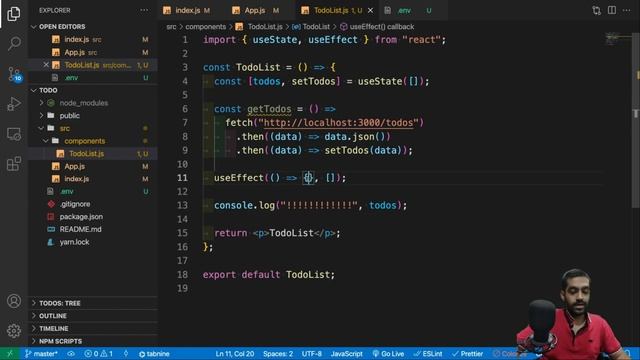
Task: Click the master branch status item
Action: pos(41,354)
